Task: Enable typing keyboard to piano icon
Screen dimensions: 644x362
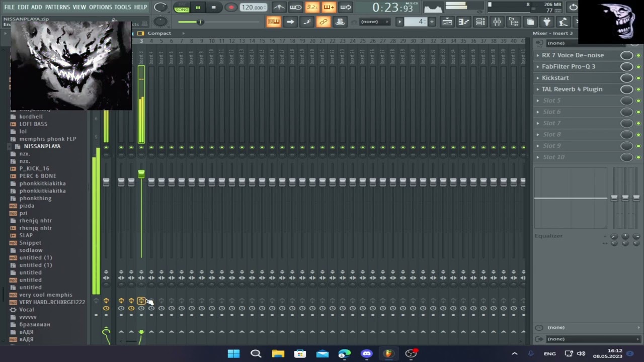Action: pyautogui.click(x=273, y=22)
